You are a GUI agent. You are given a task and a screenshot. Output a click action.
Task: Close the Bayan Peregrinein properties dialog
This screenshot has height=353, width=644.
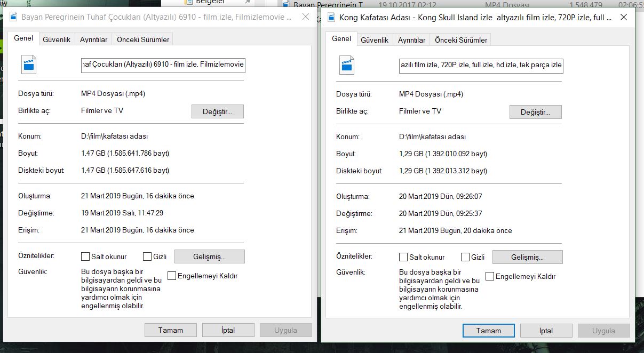coord(305,17)
